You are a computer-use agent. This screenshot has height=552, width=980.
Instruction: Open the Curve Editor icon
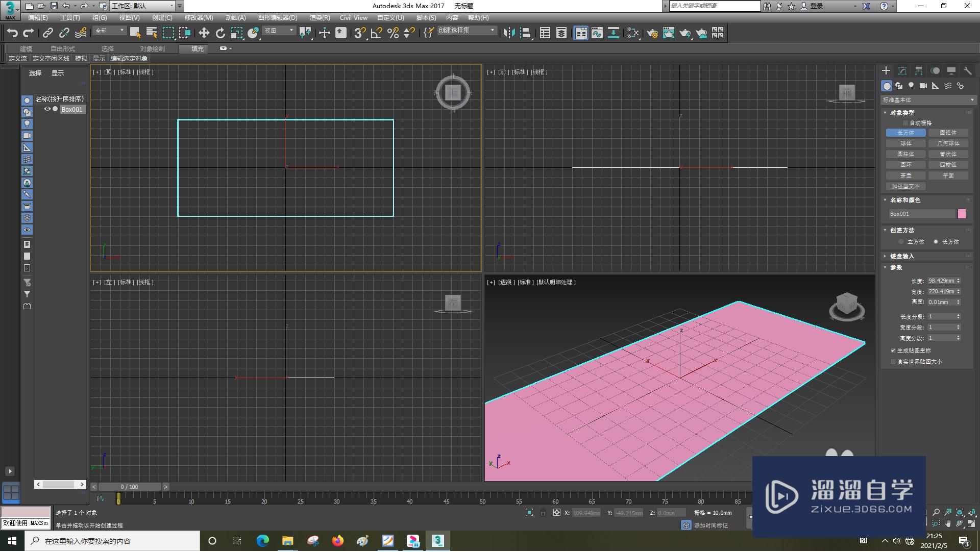pyautogui.click(x=597, y=33)
